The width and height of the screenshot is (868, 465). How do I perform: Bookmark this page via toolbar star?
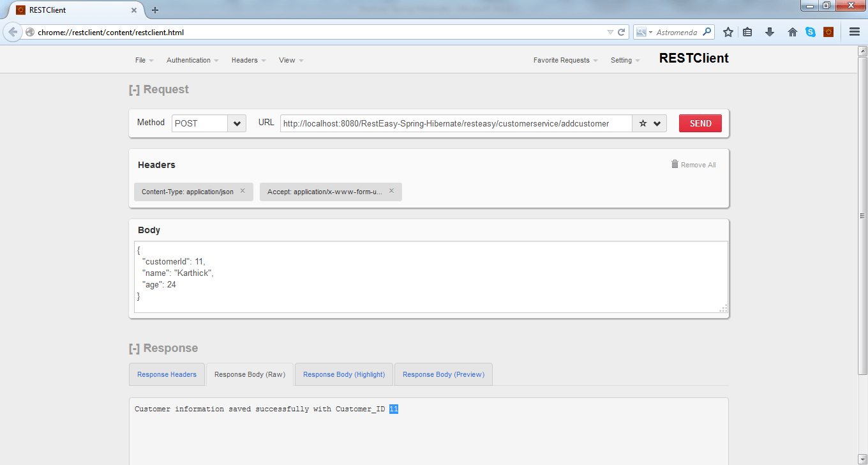coord(728,32)
